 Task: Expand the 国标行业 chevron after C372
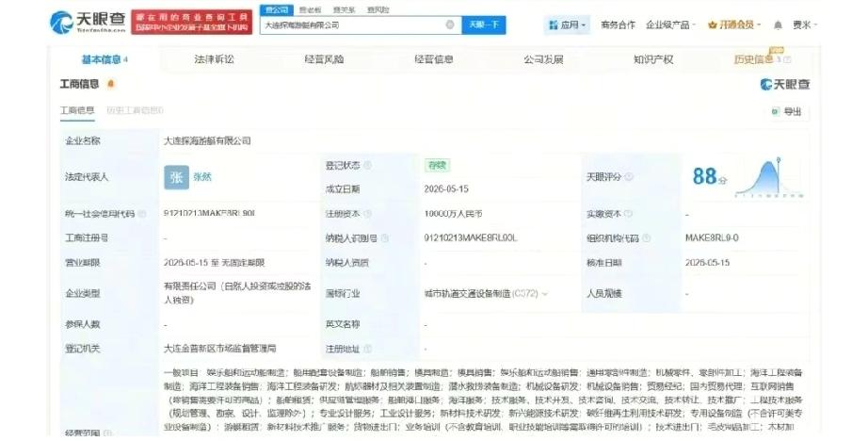(x=545, y=294)
